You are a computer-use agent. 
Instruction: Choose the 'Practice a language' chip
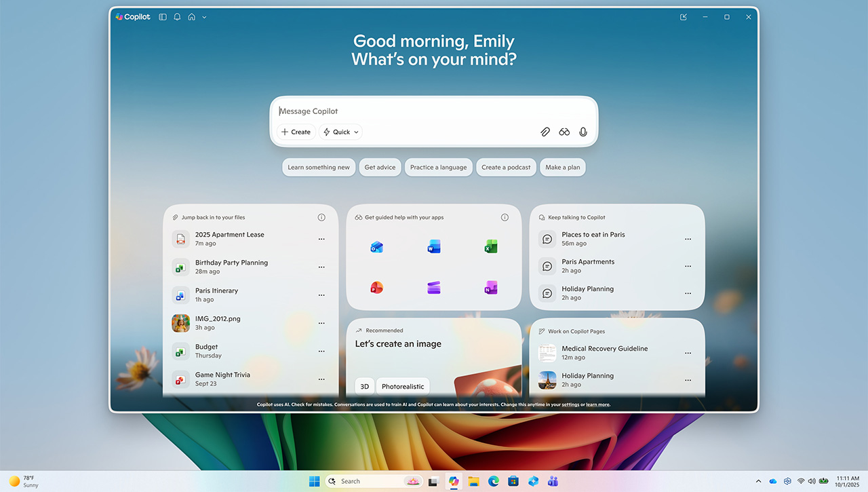[439, 168]
